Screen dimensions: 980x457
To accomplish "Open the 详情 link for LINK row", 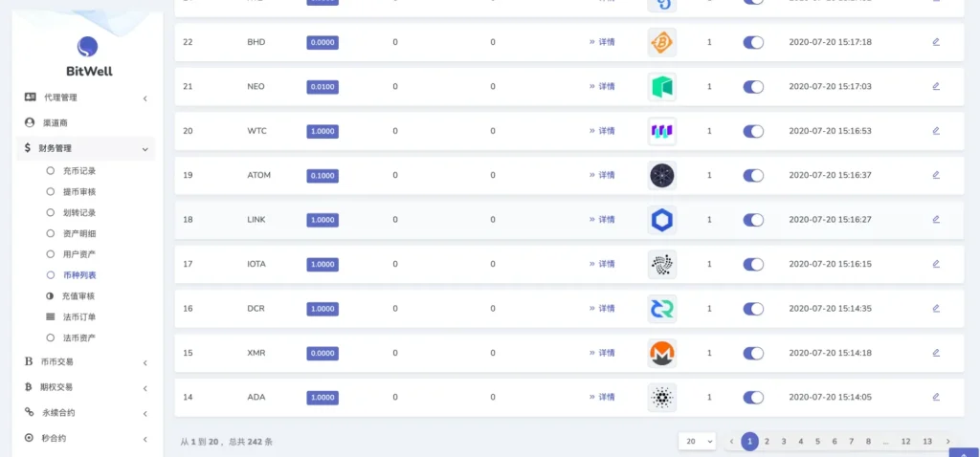I will [x=602, y=220].
